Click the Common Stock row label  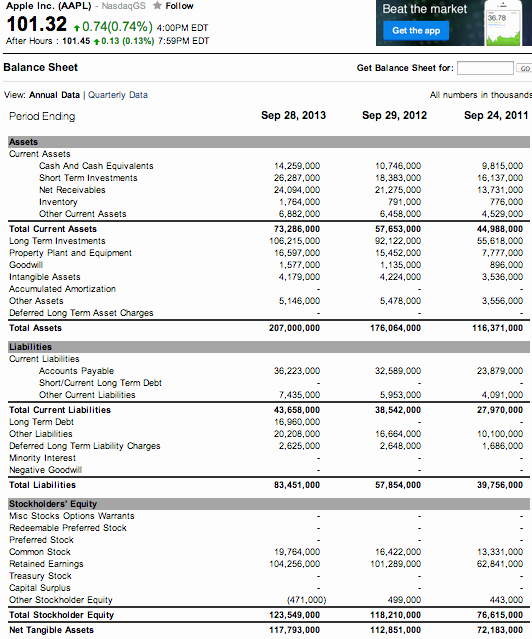pos(40,552)
